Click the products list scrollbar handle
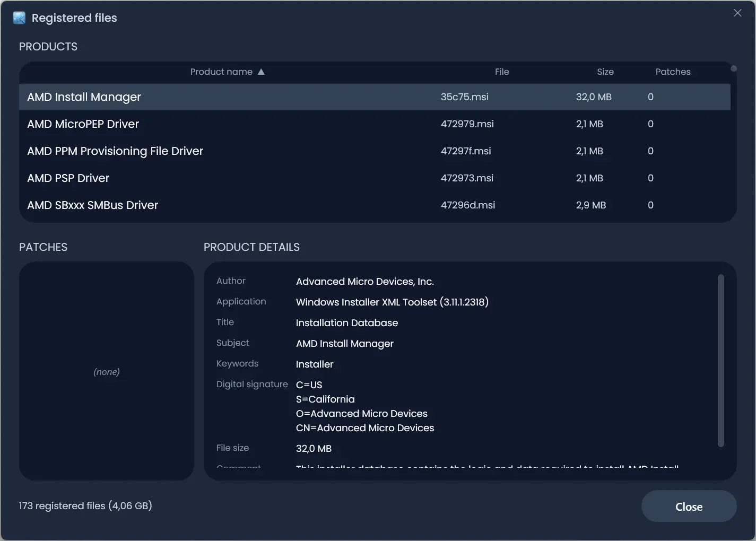This screenshot has height=541, width=756. pyautogui.click(x=734, y=68)
